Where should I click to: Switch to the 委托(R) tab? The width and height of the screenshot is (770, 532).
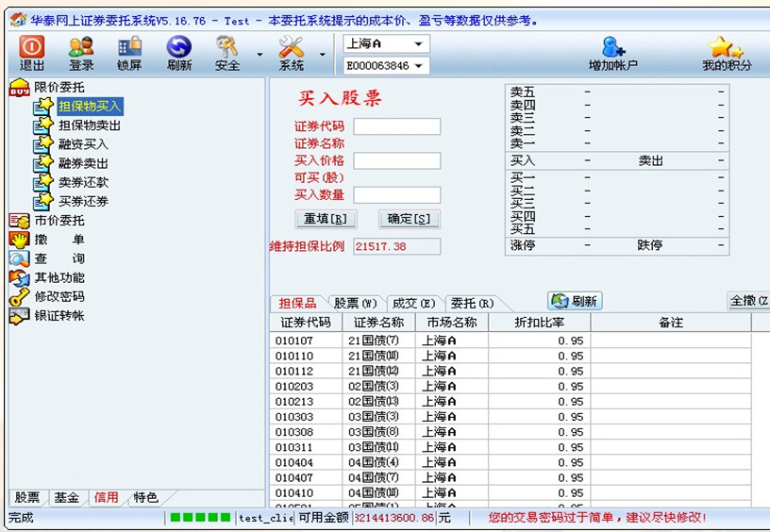coord(472,304)
